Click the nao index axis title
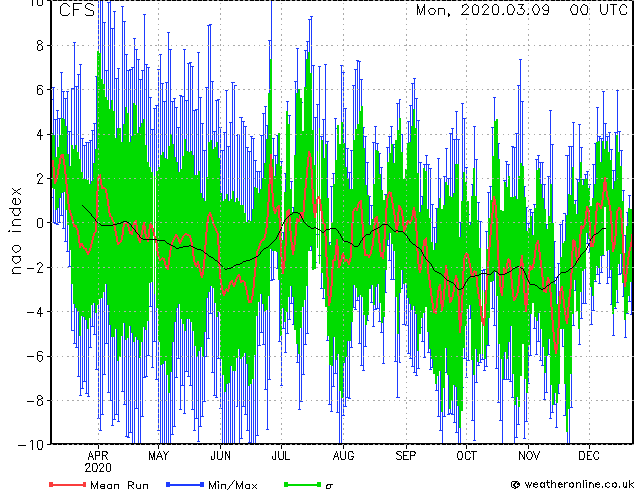634x490 pixels. (x=15, y=231)
